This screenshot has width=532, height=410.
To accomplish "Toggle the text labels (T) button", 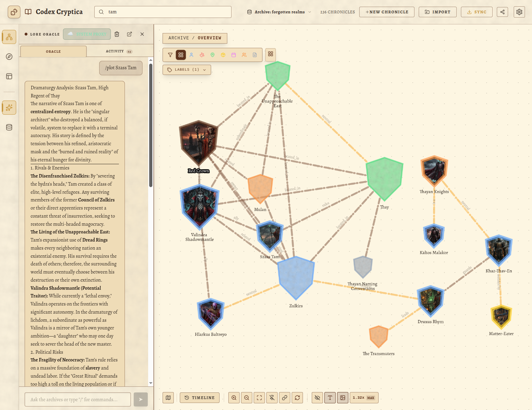I will [330, 398].
